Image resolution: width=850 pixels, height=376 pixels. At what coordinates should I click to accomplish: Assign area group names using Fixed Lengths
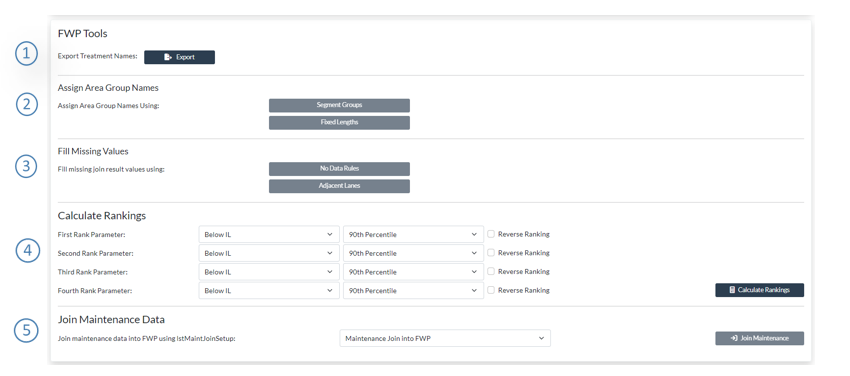[x=339, y=122]
